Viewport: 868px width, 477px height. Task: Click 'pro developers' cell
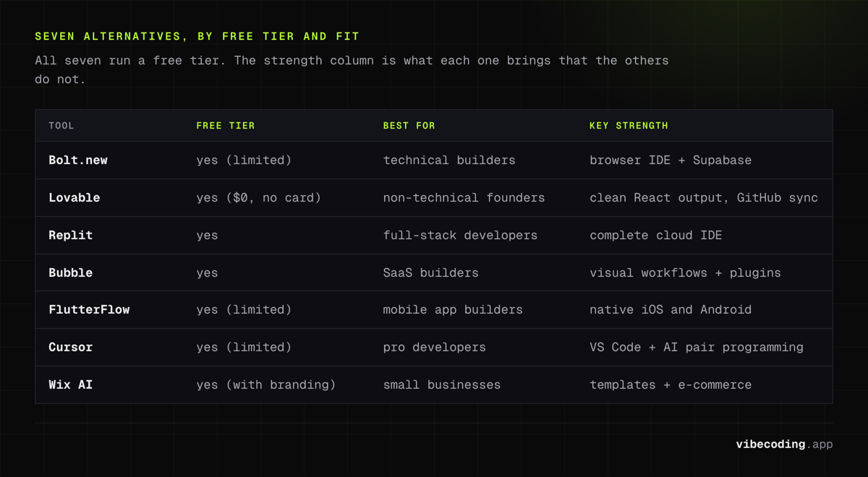point(434,348)
